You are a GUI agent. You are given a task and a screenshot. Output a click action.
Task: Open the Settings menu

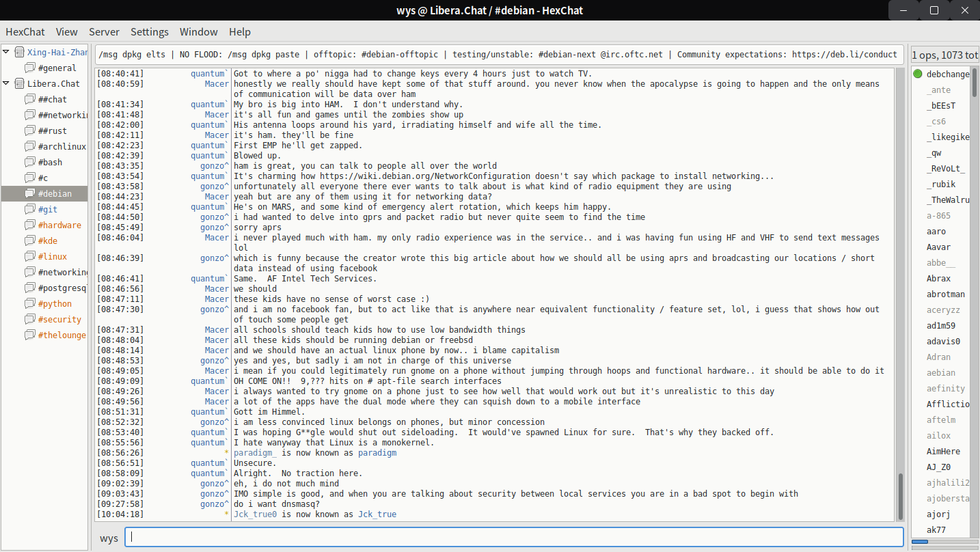[x=150, y=32]
